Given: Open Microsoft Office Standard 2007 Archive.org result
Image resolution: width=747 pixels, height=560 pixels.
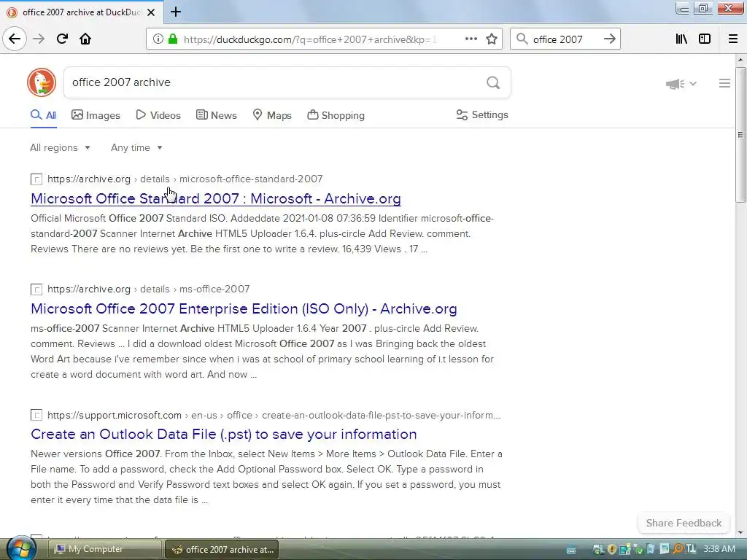Looking at the screenshot, I should [216, 198].
